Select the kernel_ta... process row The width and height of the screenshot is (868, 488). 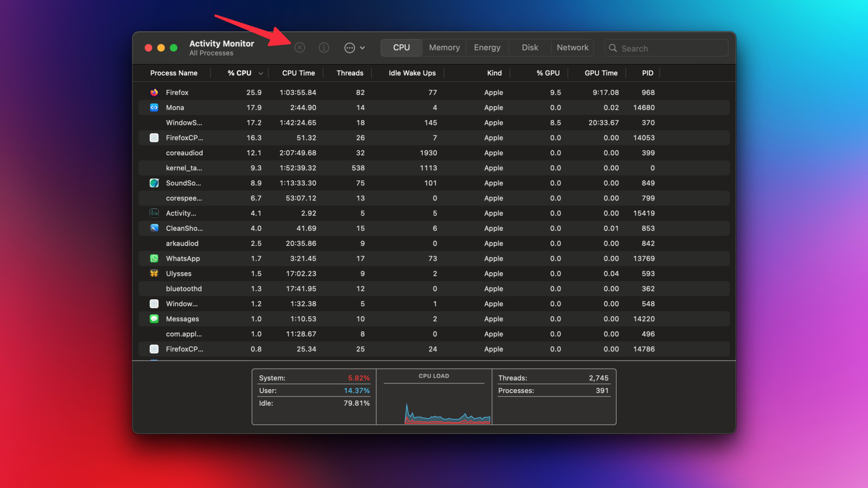tap(434, 168)
